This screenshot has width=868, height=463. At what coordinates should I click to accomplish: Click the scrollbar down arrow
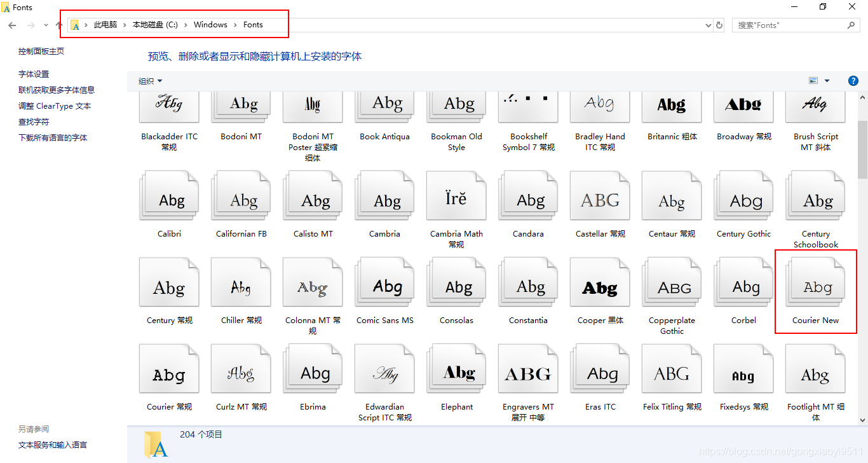coord(862,420)
